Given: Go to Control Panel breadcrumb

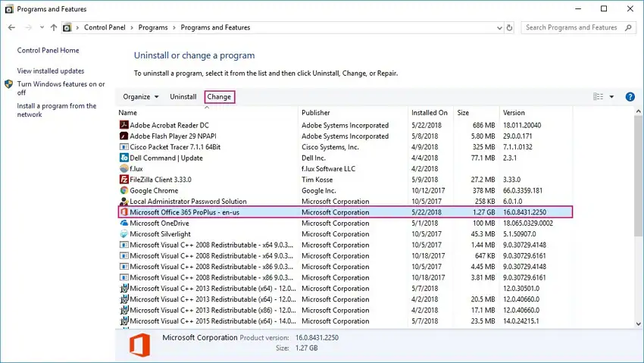Looking at the screenshot, I should coord(105,27).
